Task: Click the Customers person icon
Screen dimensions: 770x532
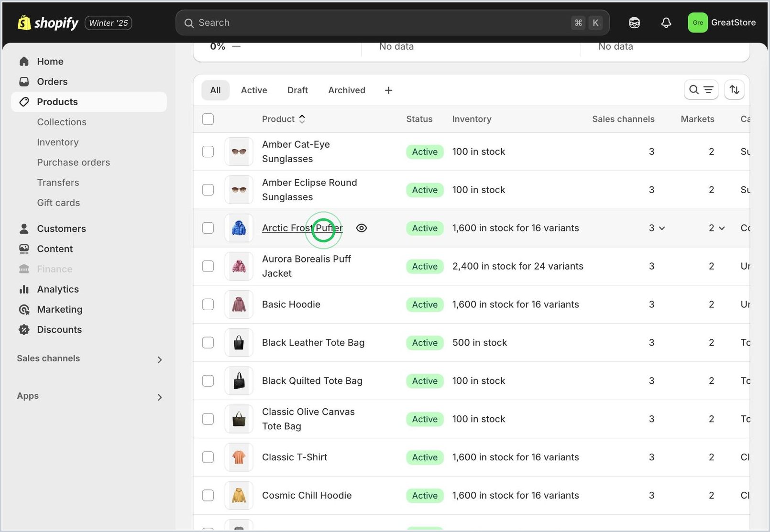Action: click(24, 228)
